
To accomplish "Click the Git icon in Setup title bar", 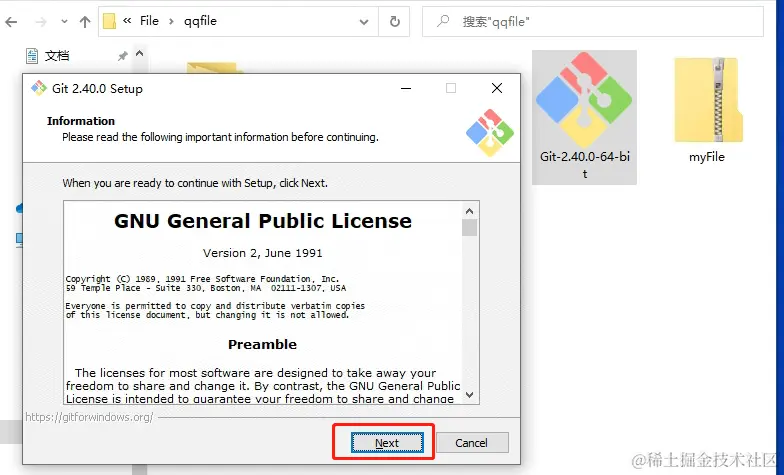I will 38,88.
